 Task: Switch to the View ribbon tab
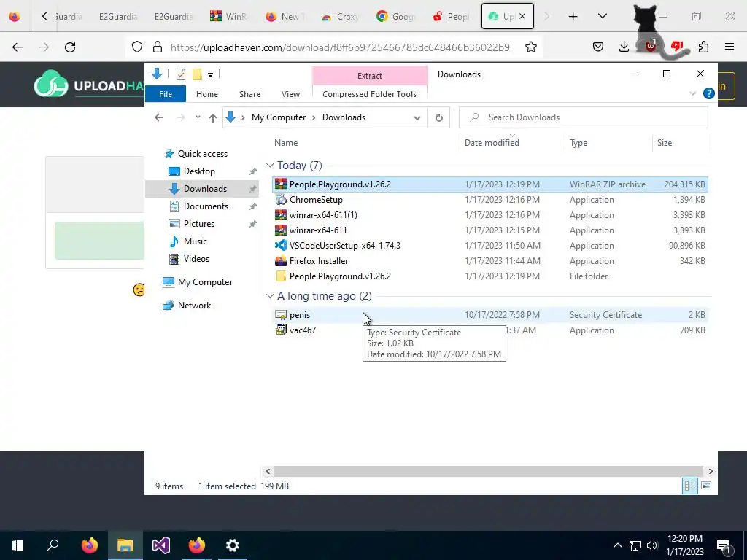tap(290, 94)
